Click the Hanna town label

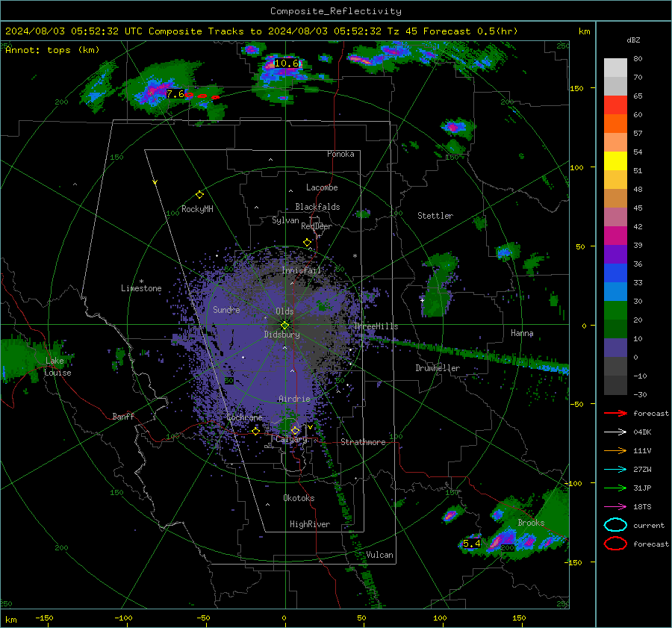(522, 333)
